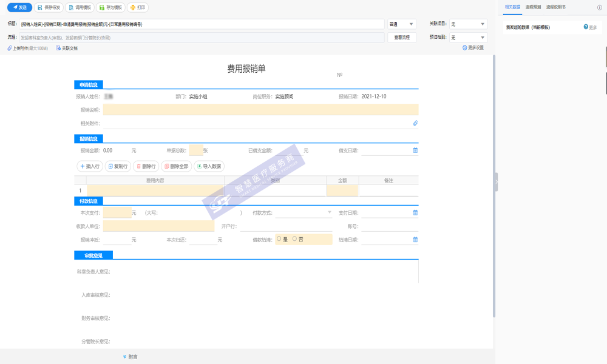Image resolution: width=607 pixels, height=364 pixels.
Task: Click the 发送 (Send) button
Action: point(19,7)
